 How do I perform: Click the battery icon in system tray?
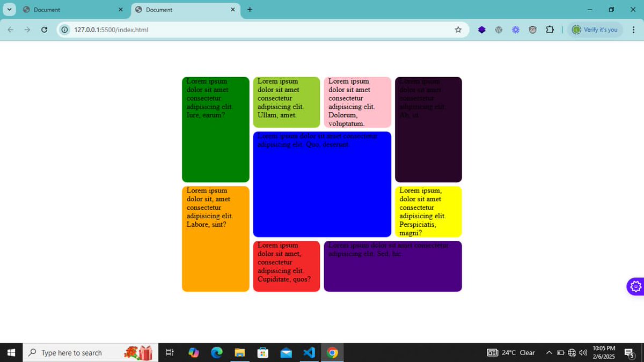(x=560, y=352)
